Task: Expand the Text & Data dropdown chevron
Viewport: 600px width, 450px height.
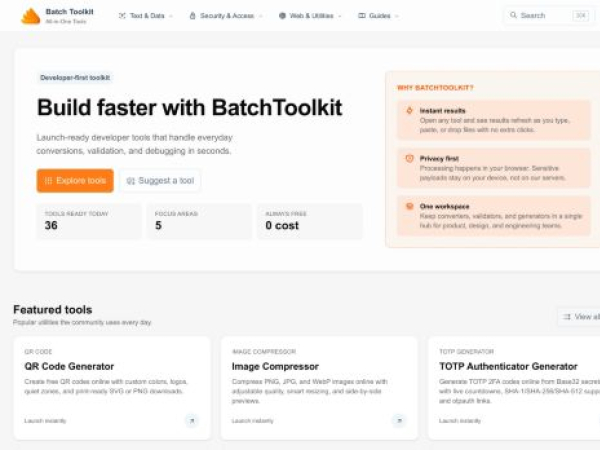Action: pos(171,16)
